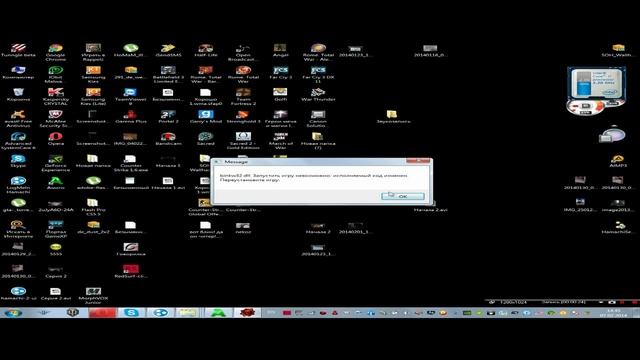Image resolution: width=640 pixels, height=360 pixels.
Task: Open the Windows Start button
Action: pyautogui.click(x=13, y=313)
